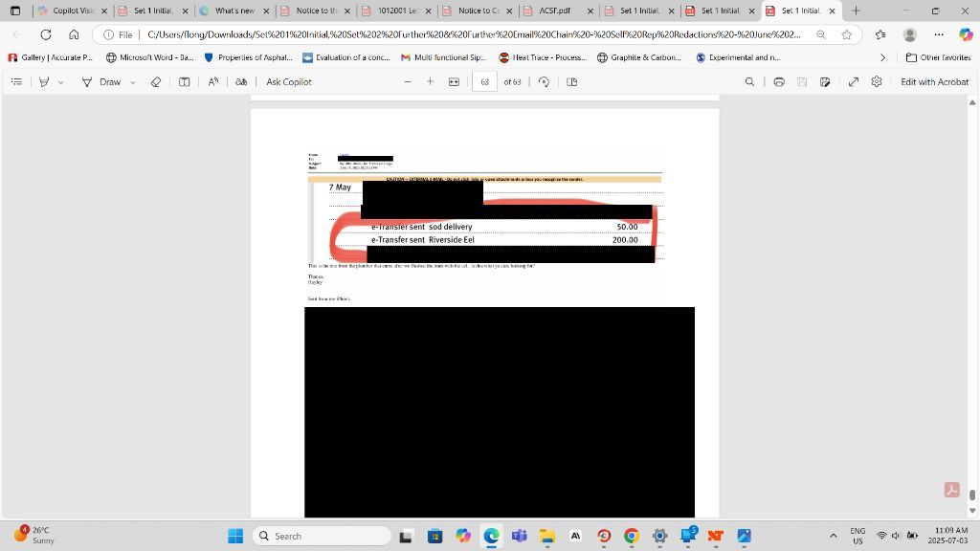Click the Save icon in PDF toolbar

click(x=802, y=82)
